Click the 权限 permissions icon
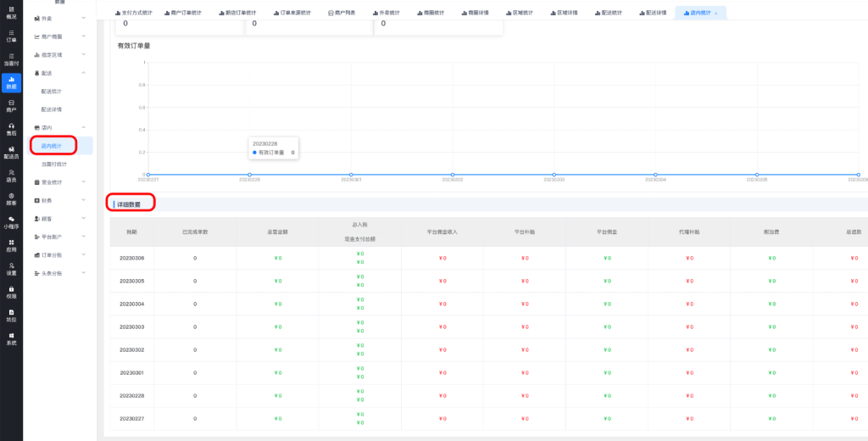 tap(11, 293)
